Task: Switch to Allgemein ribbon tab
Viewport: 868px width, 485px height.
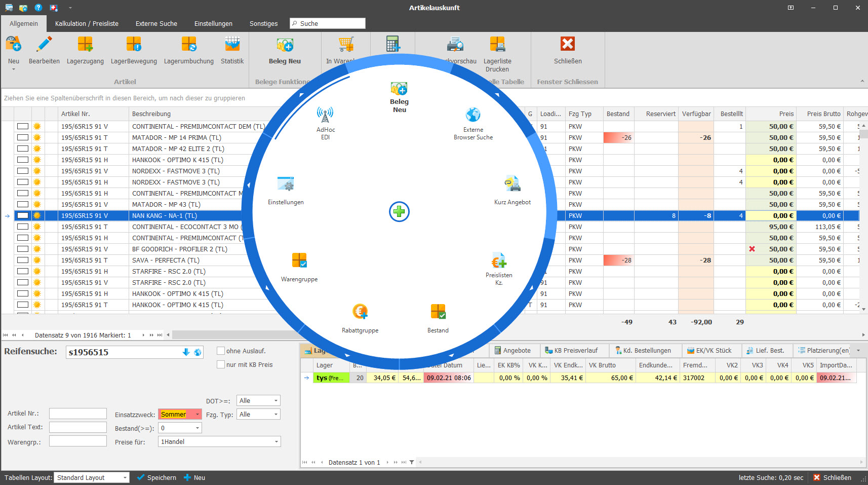Action: click(x=24, y=23)
